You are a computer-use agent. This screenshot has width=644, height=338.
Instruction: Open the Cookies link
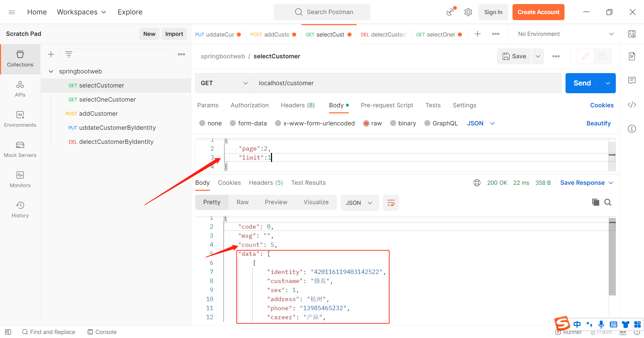(602, 105)
